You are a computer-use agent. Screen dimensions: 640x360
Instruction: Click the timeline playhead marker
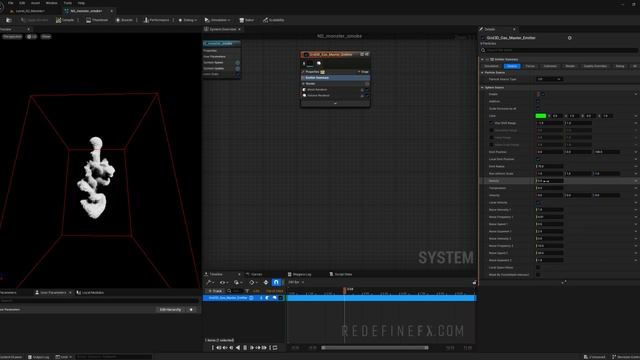coord(344,290)
